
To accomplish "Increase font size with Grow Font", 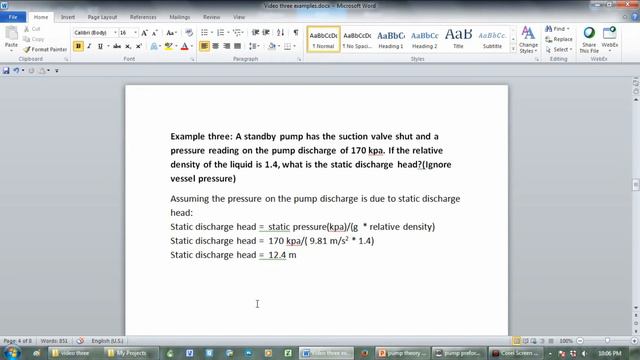I will click(x=144, y=33).
